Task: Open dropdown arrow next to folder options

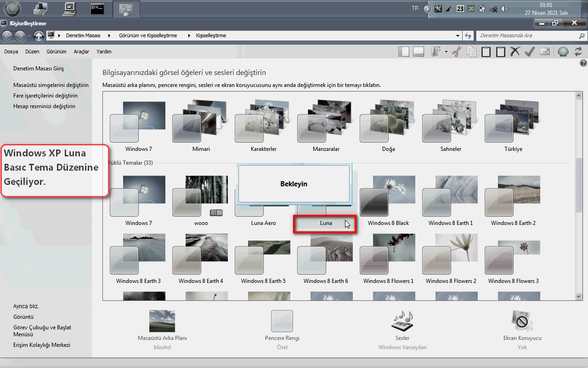Action: [446, 52]
